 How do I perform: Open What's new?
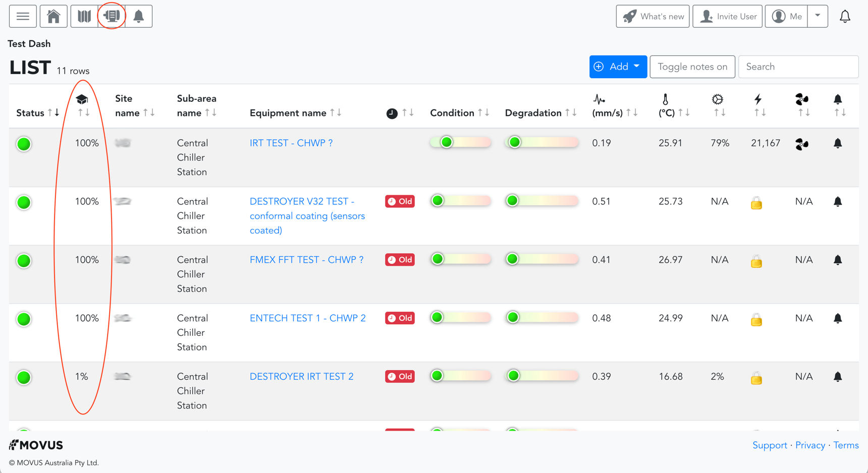[653, 16]
